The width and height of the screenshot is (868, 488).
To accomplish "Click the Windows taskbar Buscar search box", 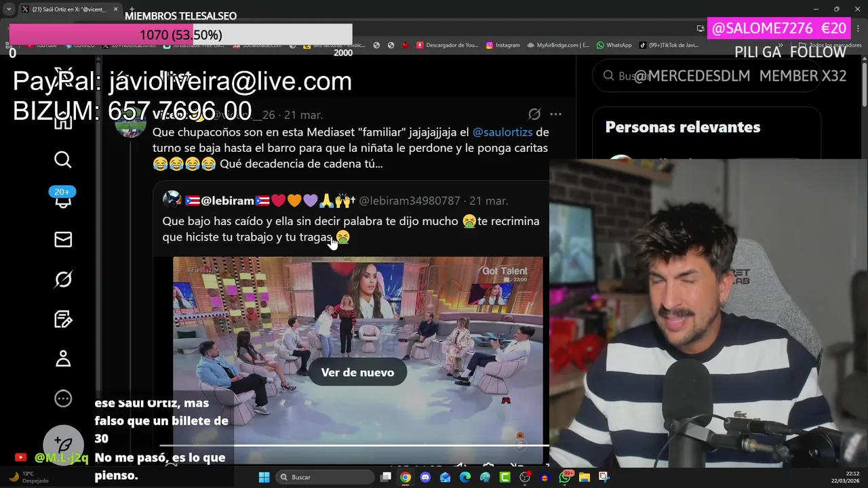I will (324, 477).
